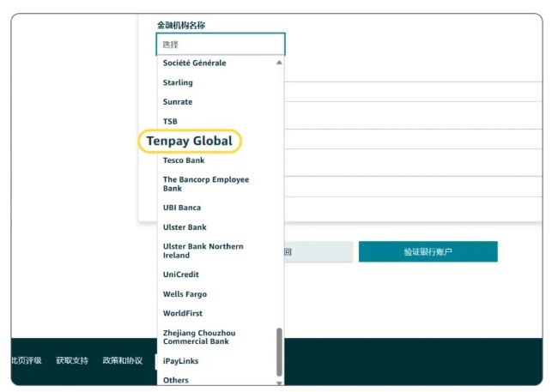Choose Ulster Bank option
Viewport: 552px width, 392px height.
(x=185, y=227)
